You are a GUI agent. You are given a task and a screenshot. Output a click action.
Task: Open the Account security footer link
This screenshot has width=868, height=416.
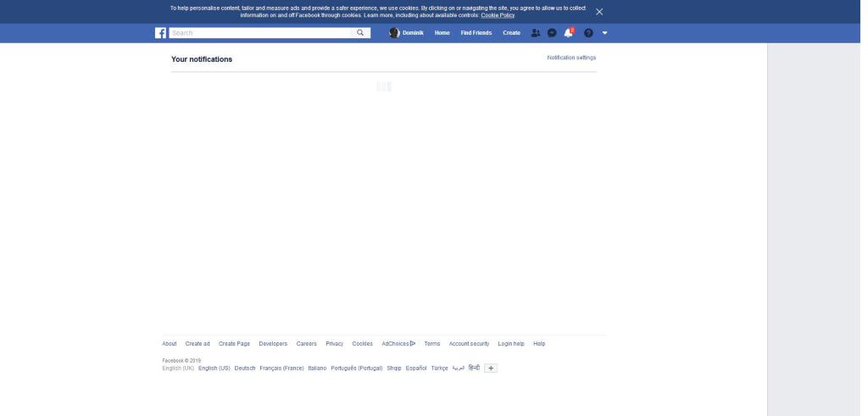pos(469,343)
